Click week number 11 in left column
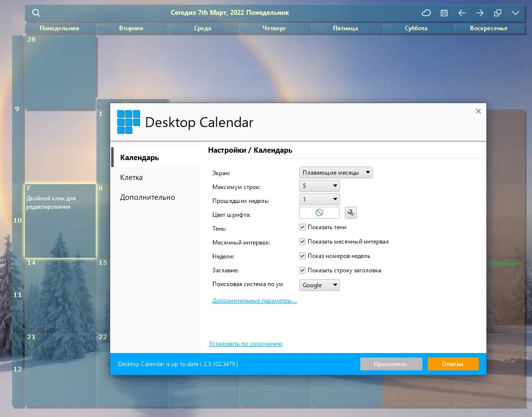Screen dimensions: 532x417 (17, 295)
